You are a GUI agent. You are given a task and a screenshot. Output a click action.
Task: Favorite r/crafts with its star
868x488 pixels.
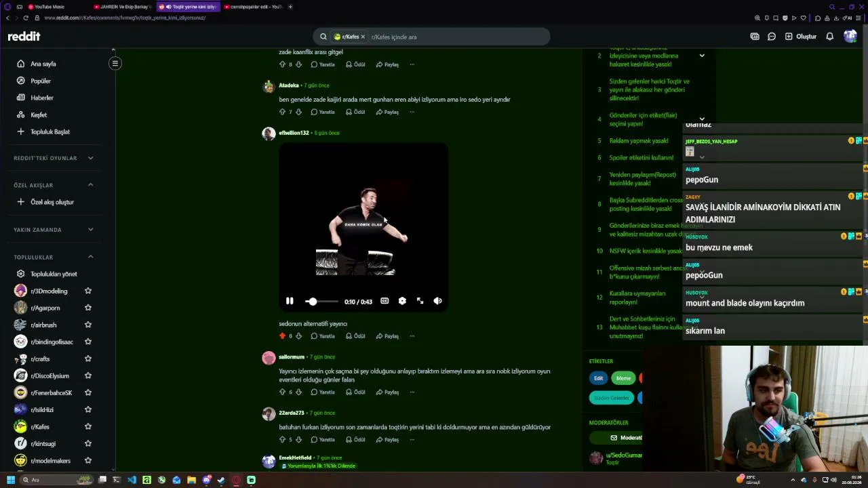(x=88, y=359)
